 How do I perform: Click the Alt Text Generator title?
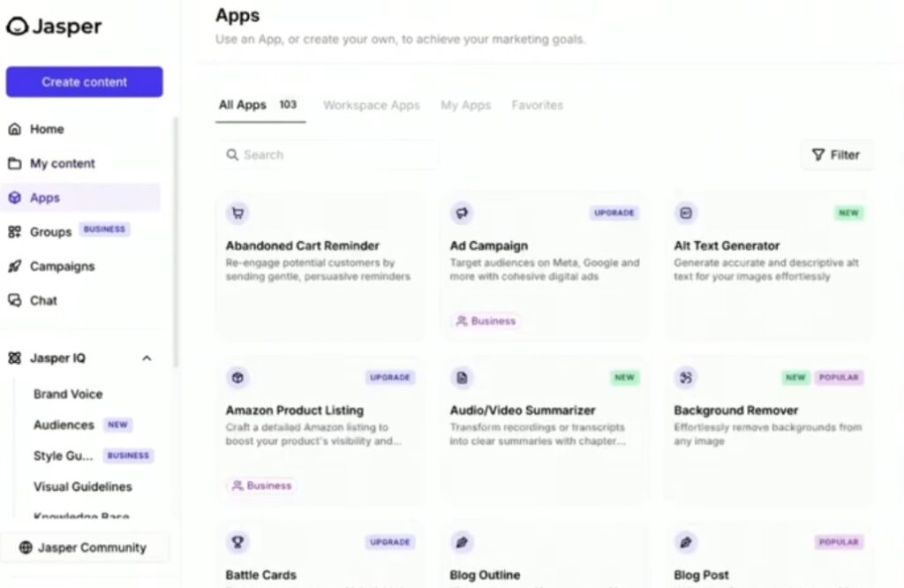[x=727, y=245]
